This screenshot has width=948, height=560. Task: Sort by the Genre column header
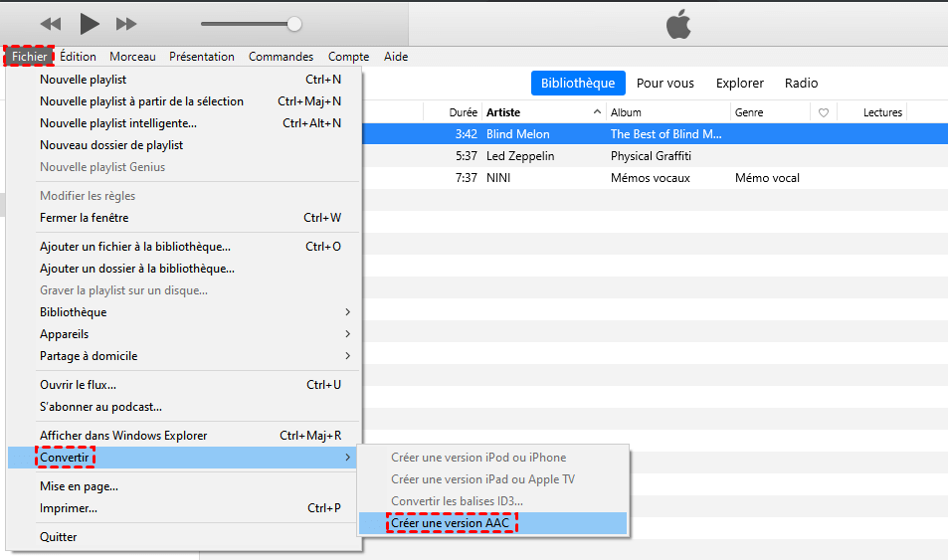749,112
